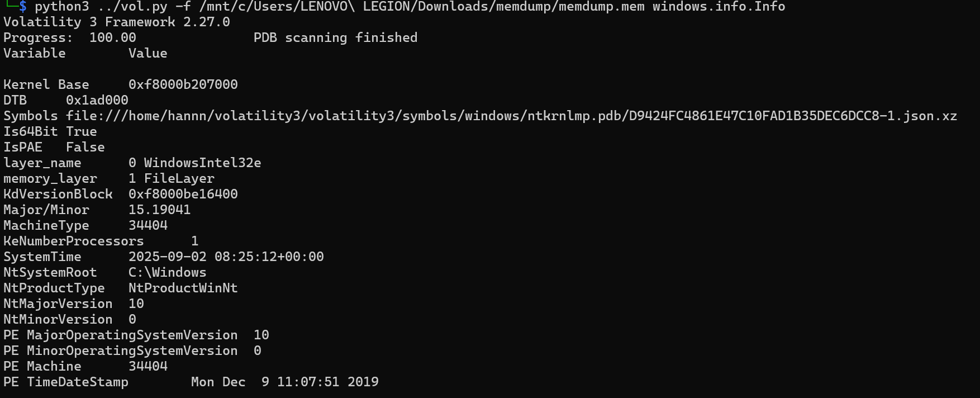The height and width of the screenshot is (398, 980).
Task: Click the shell prompt dollar sign
Action: 22,7
